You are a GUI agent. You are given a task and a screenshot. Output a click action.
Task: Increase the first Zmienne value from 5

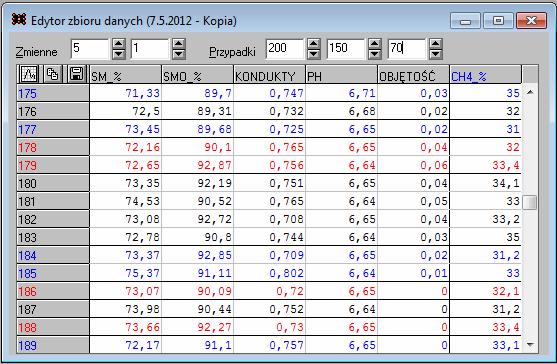pyautogui.click(x=119, y=44)
